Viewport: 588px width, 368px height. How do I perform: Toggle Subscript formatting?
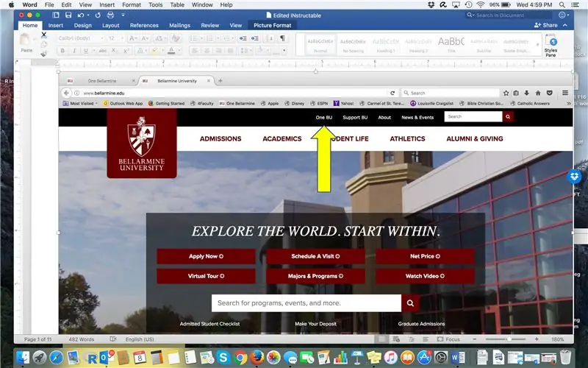point(115,50)
